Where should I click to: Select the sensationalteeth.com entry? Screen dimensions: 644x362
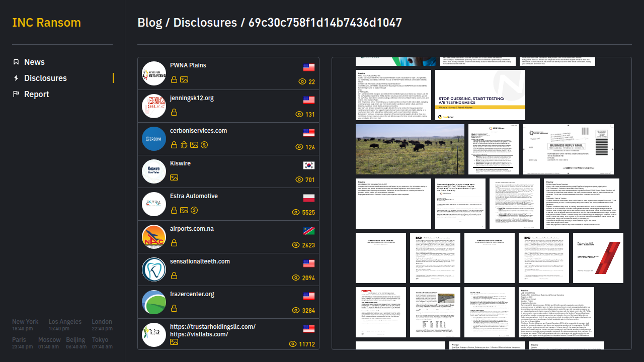(x=200, y=261)
